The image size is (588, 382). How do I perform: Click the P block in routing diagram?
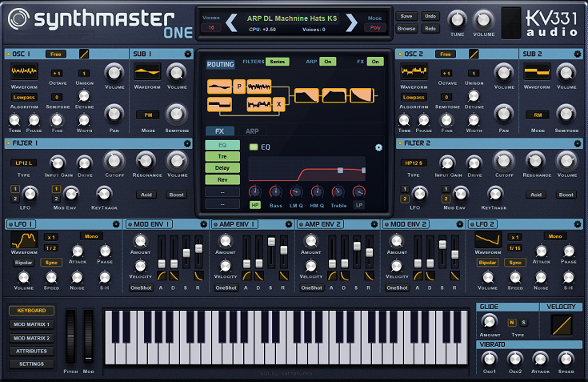point(239,86)
